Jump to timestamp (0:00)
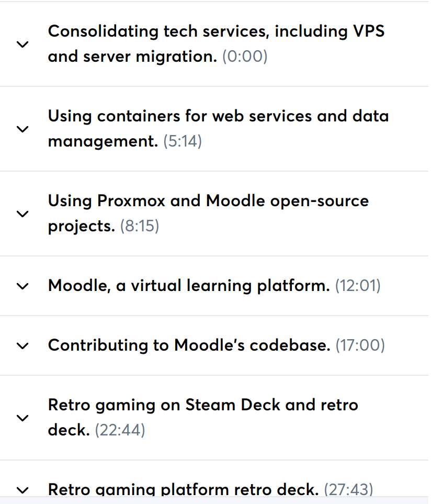 [245, 57]
